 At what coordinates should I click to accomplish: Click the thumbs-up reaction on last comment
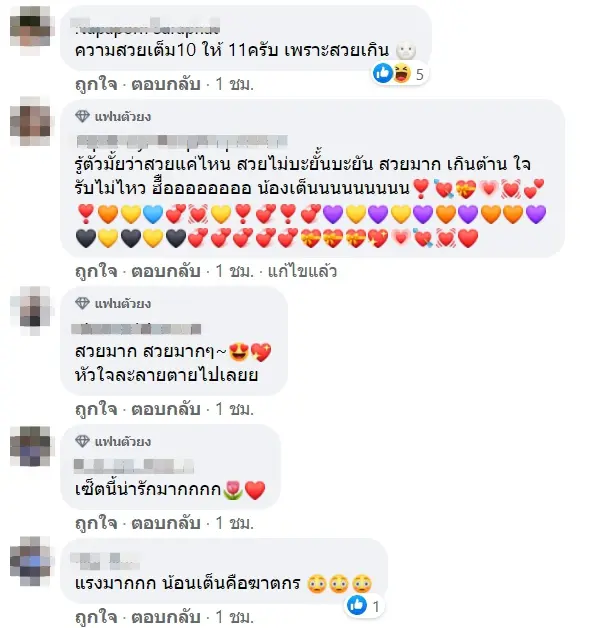(x=357, y=605)
